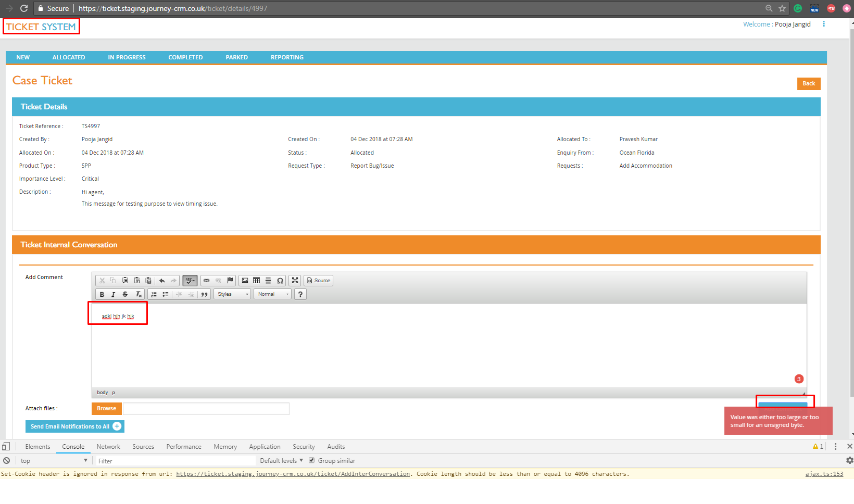Insert an anchor flag icon
854x504 pixels.
tap(230, 281)
